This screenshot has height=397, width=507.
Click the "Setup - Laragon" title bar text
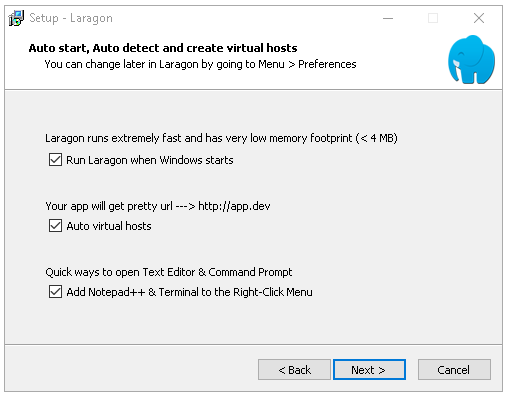tap(71, 18)
